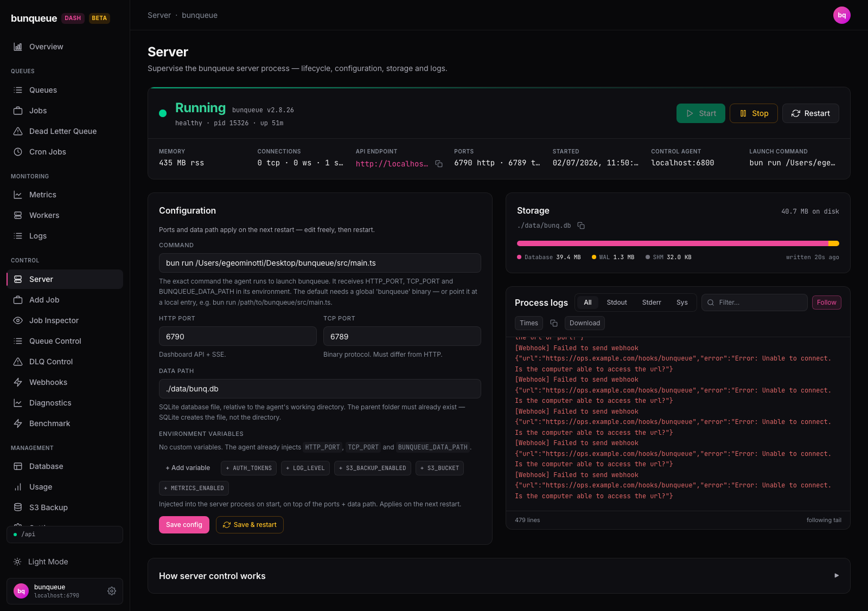Click the Benchmark bolt icon
This screenshot has height=611, width=868.
coord(18,423)
